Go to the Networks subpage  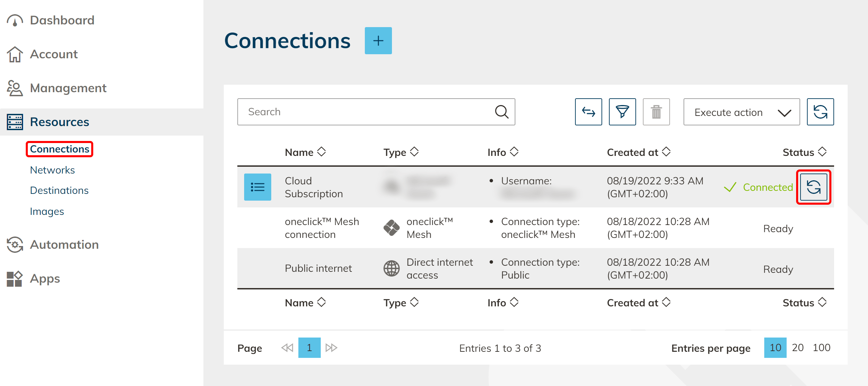(x=52, y=170)
